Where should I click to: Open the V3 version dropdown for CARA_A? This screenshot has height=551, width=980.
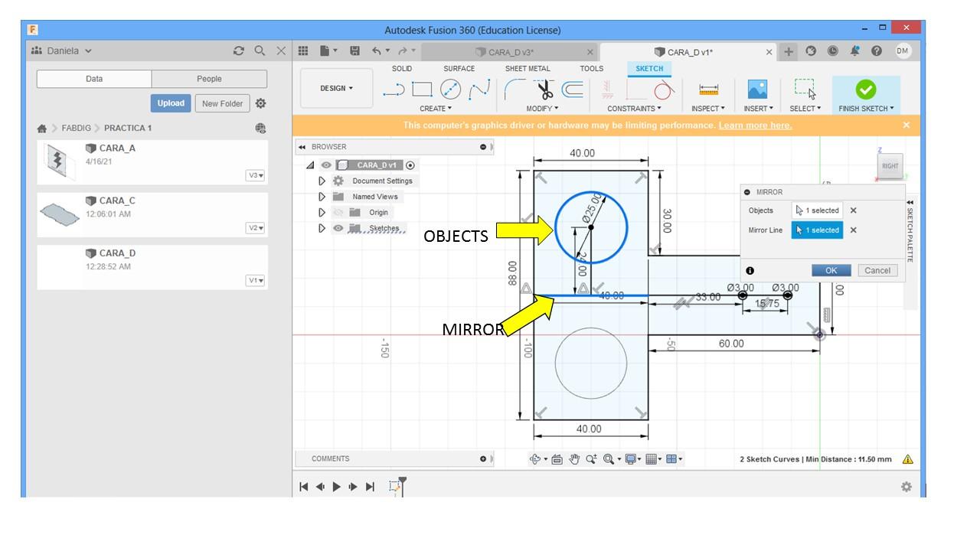[256, 175]
